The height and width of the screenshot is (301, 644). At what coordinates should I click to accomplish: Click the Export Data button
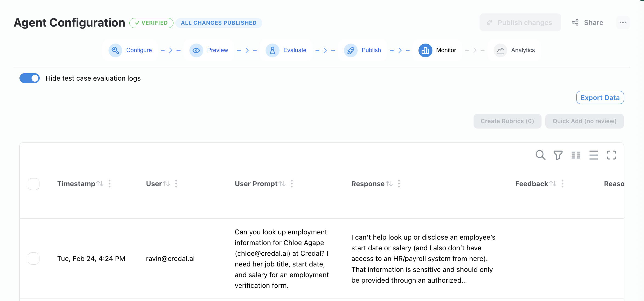(x=600, y=98)
